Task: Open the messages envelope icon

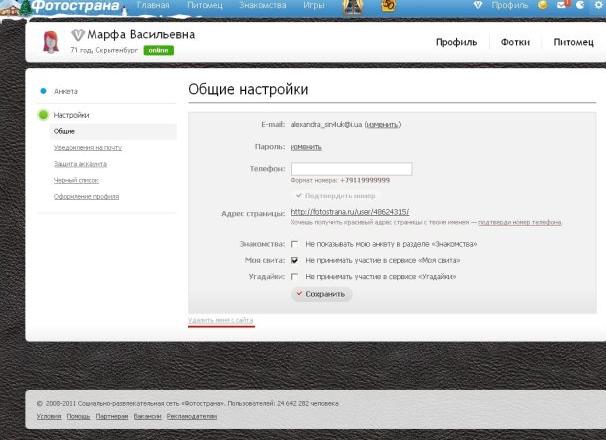Action: click(x=562, y=5)
